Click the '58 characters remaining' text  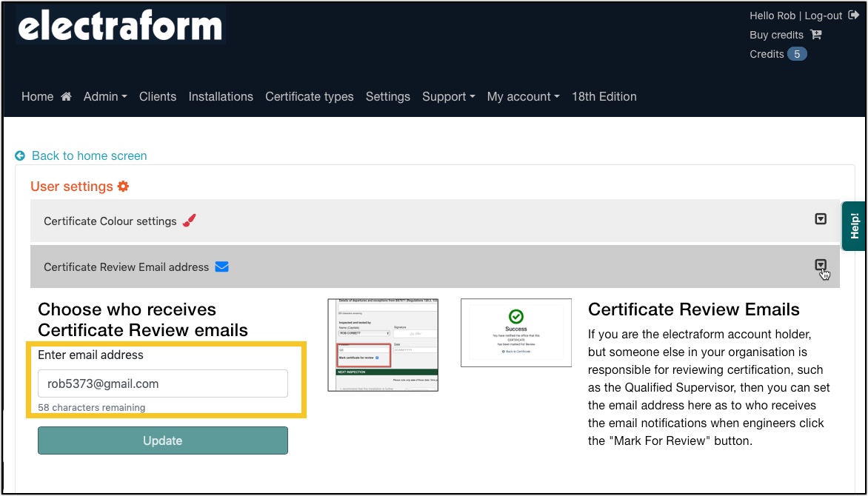[92, 407]
